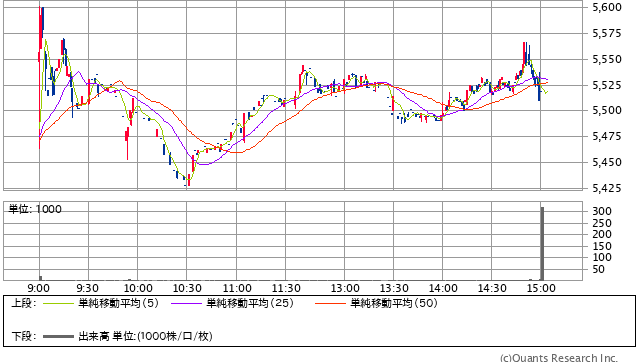Click the 上段: legend label

point(24,303)
